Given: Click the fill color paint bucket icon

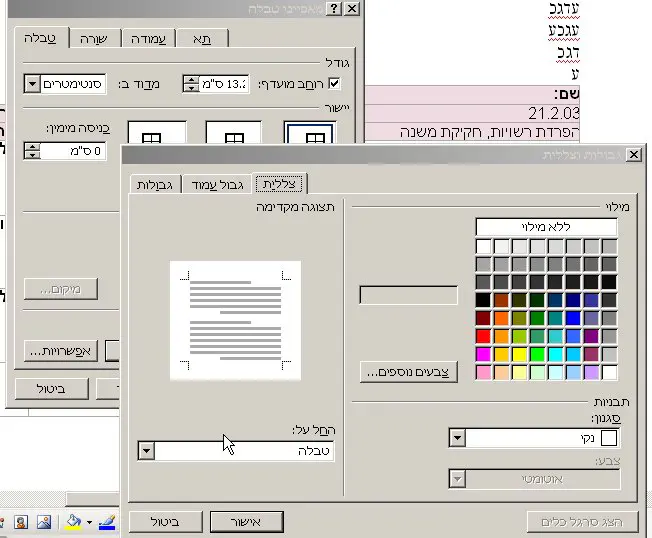Looking at the screenshot, I should (73, 522).
